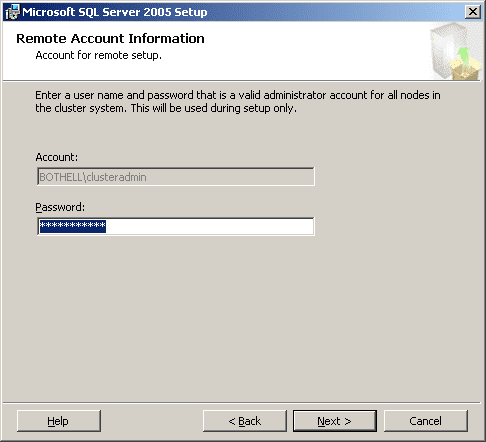This screenshot has width=486, height=442.
Task: Click the Account: label
Action: point(57,157)
